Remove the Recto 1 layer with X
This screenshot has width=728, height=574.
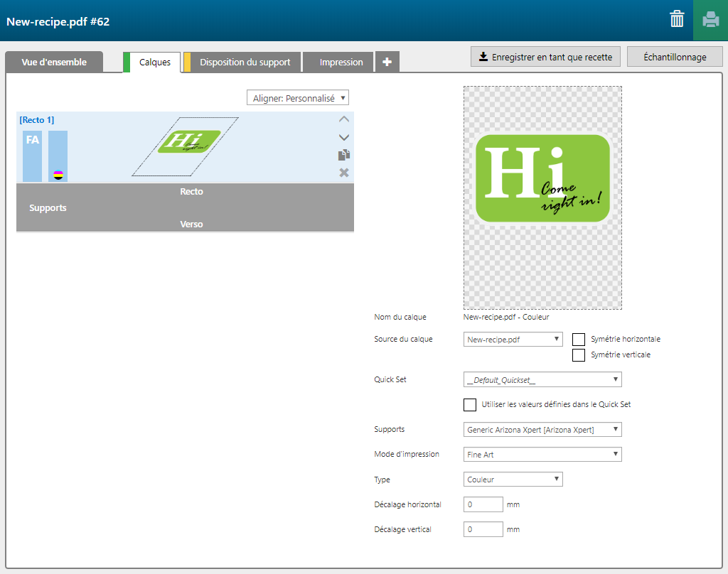343,173
